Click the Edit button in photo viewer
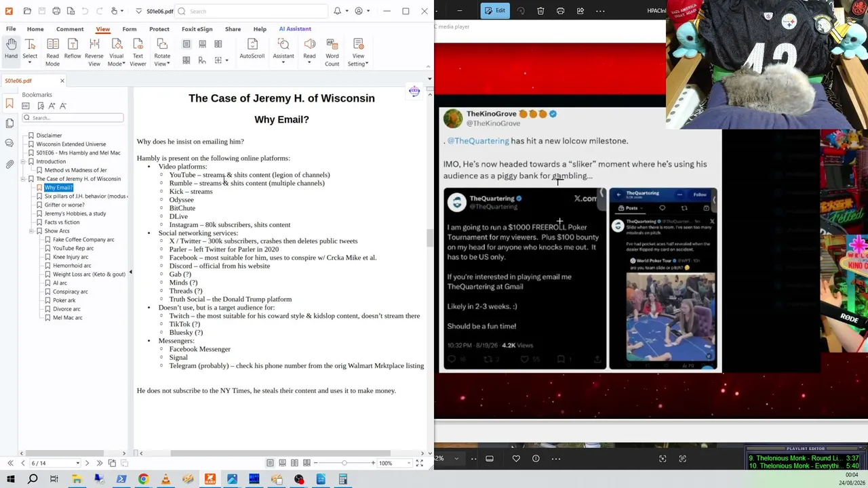Viewport: 868px width, 488px height. pos(495,11)
